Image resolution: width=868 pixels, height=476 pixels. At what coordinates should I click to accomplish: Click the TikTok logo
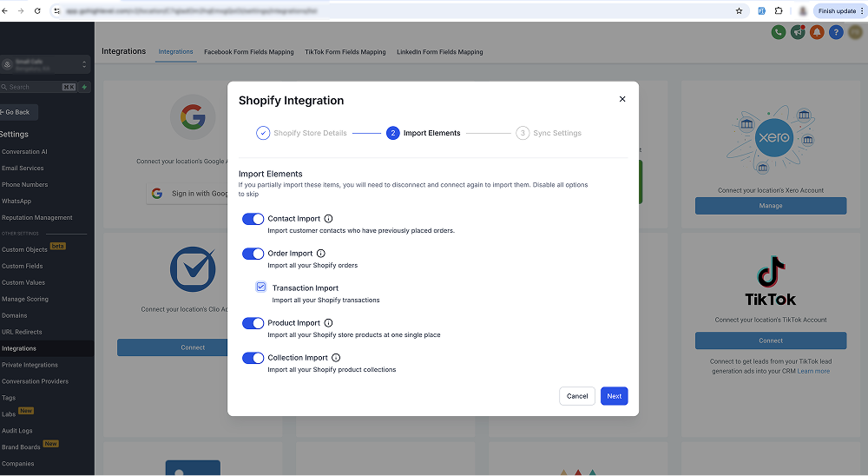tap(771, 281)
